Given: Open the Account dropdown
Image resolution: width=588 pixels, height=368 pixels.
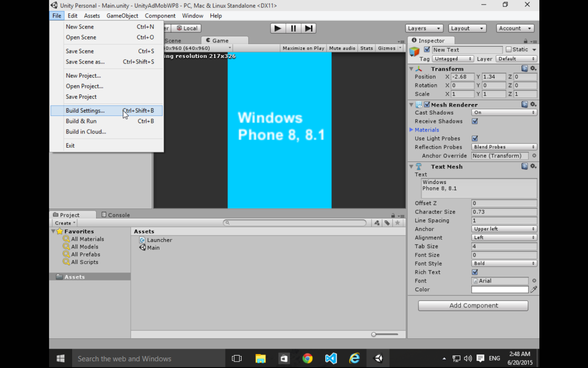Looking at the screenshot, I should tap(515, 28).
